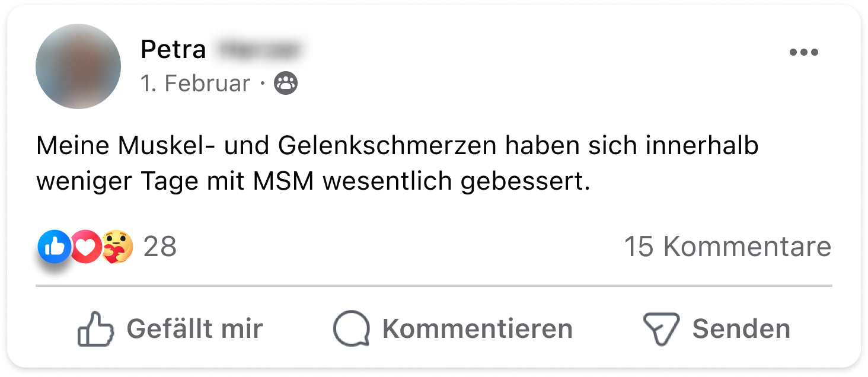Open the "1. Februar" post timestamp
This screenshot has height=377, width=868.
pos(195,84)
